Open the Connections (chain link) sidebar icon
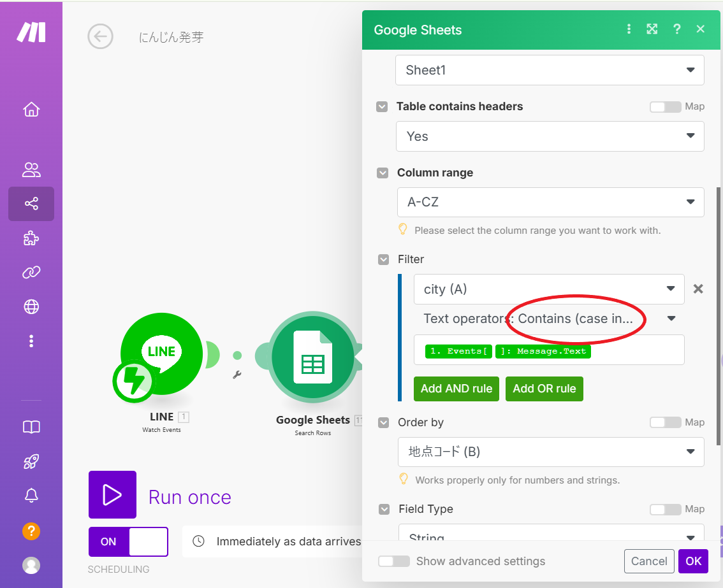 [x=31, y=272]
